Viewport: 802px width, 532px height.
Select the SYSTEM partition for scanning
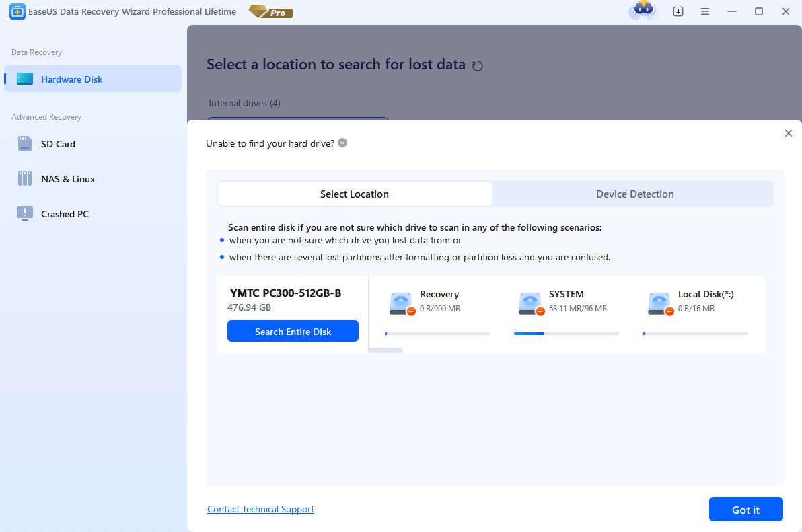pyautogui.click(x=565, y=303)
